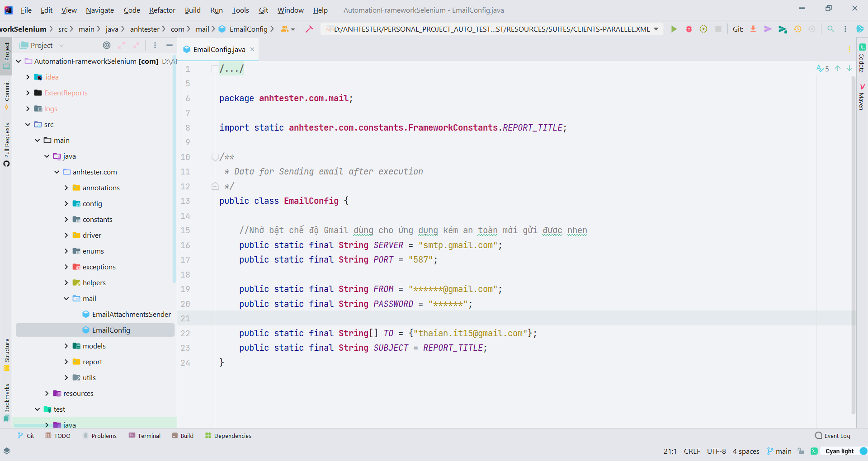Click the main git branch widget

779,451
